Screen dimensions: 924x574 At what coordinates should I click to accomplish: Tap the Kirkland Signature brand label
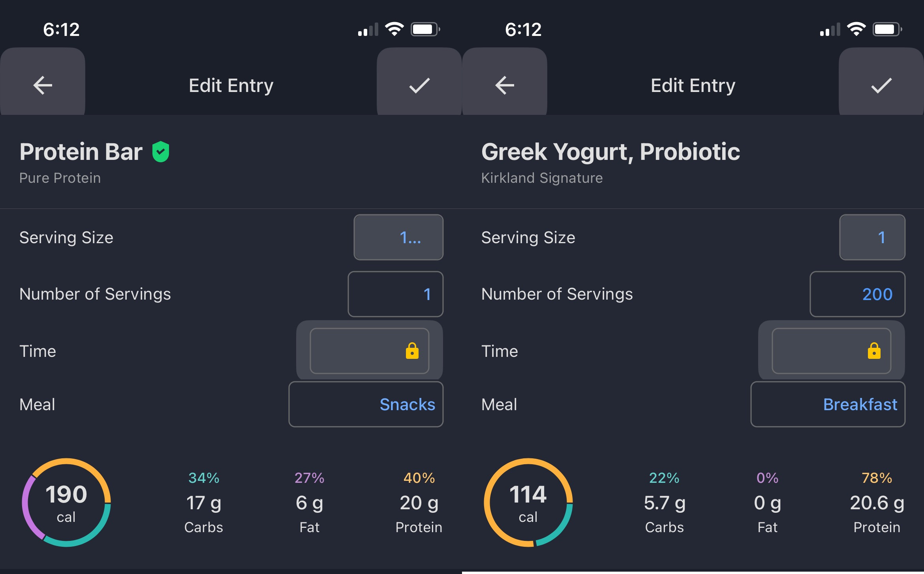(x=542, y=178)
